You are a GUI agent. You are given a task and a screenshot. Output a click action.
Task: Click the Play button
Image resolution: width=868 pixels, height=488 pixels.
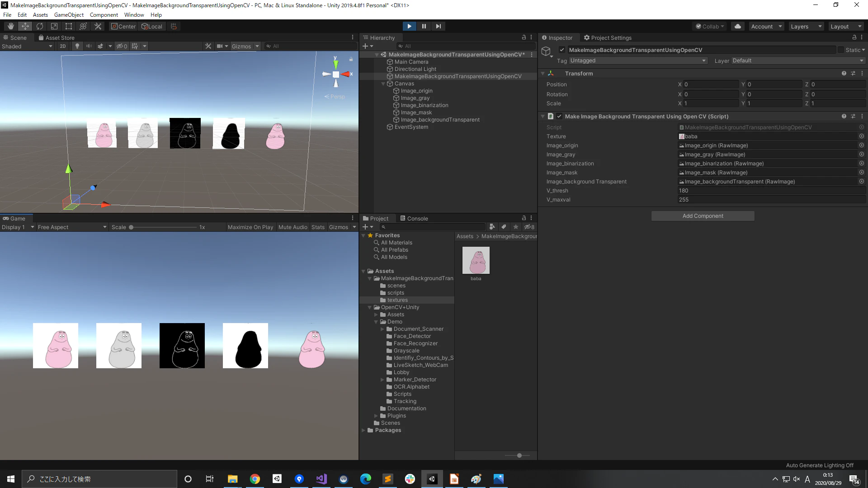[409, 26]
